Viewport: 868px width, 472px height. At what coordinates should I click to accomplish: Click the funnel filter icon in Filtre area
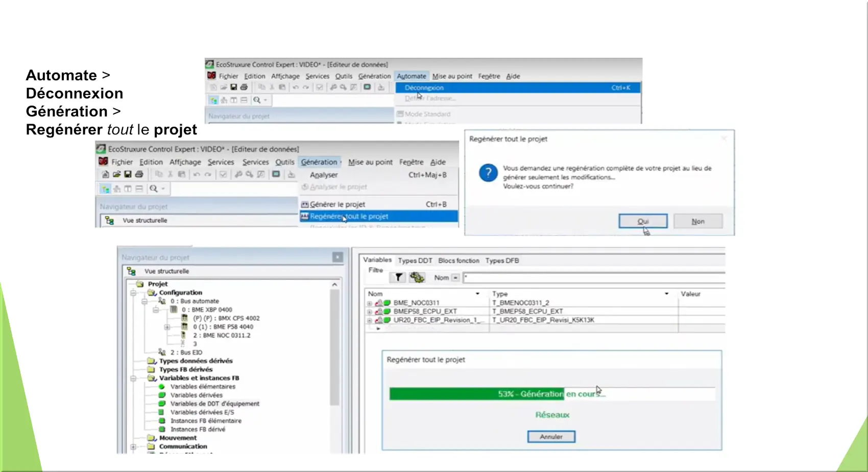[x=398, y=277]
